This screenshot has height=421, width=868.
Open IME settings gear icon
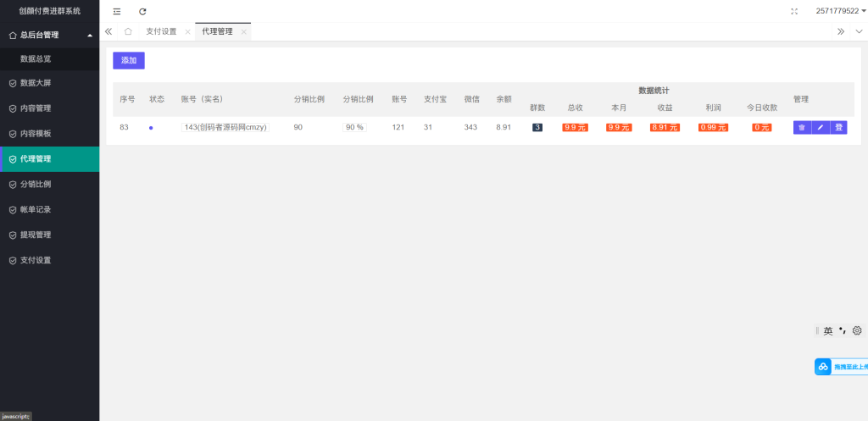pyautogui.click(x=857, y=330)
